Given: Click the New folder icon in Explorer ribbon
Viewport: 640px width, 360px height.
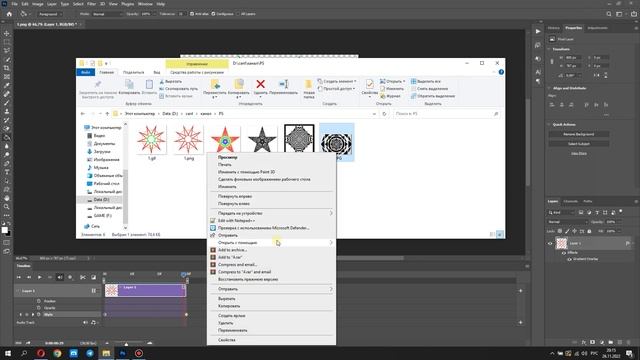Looking at the screenshot, I should 309,85.
